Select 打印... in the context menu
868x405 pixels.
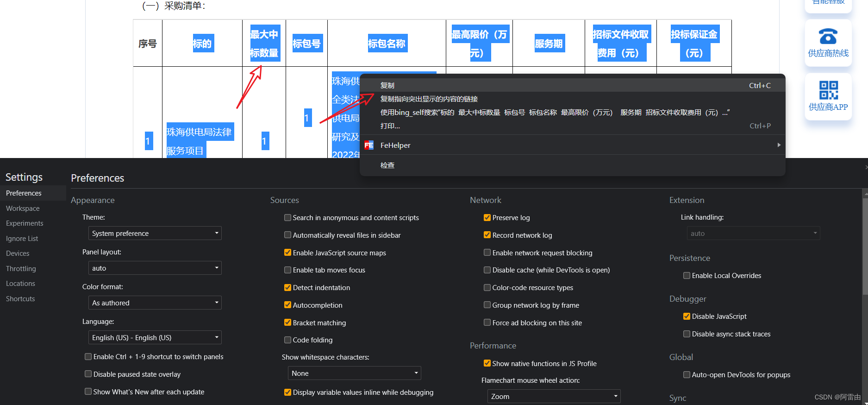[x=573, y=126]
